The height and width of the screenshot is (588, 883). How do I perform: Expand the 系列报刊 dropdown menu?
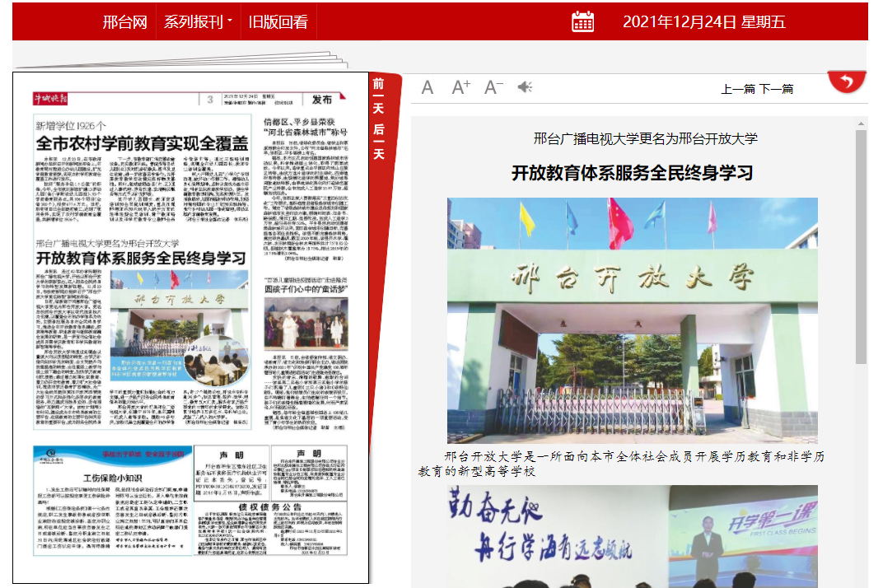(x=198, y=22)
